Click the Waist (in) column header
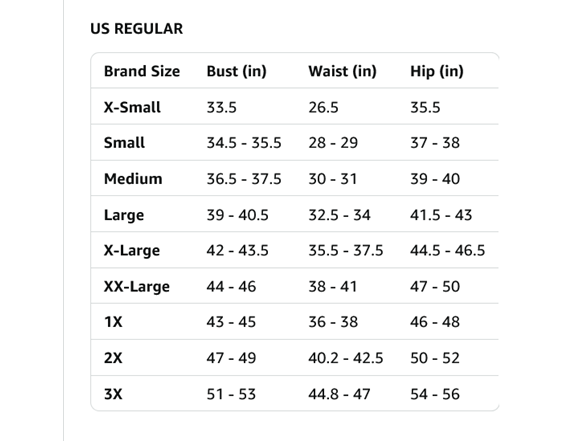The width and height of the screenshot is (588, 441). coord(342,71)
